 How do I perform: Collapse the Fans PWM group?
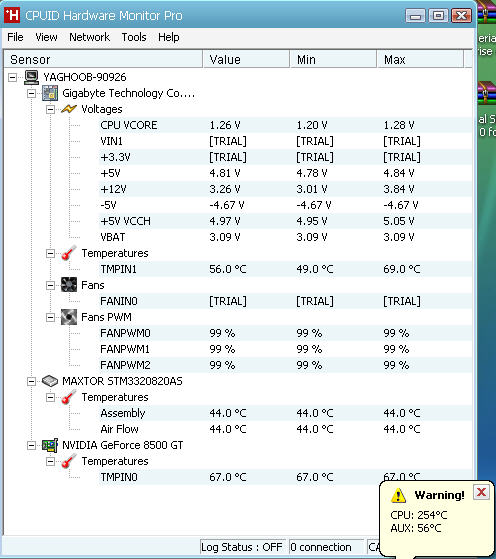51,317
